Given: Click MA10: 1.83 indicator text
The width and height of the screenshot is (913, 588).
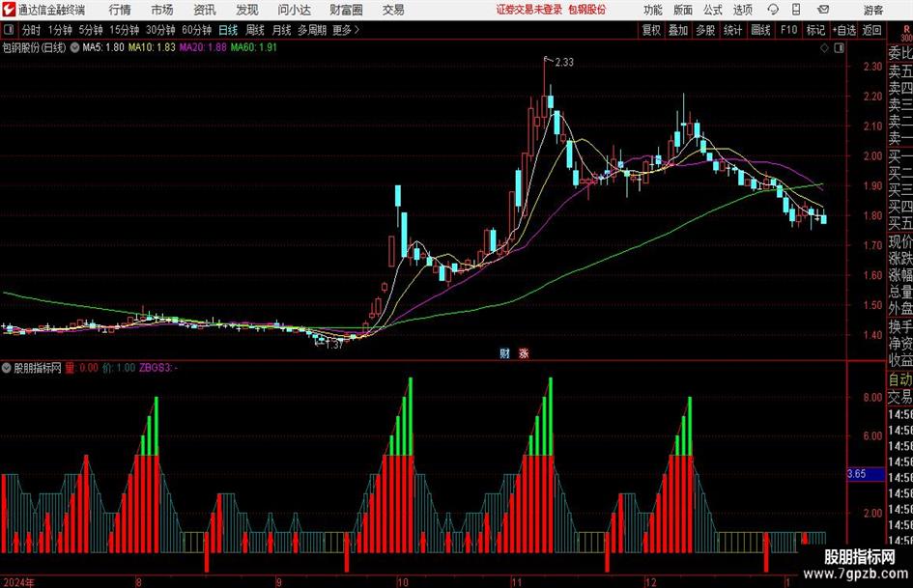Looking at the screenshot, I should 152,47.
